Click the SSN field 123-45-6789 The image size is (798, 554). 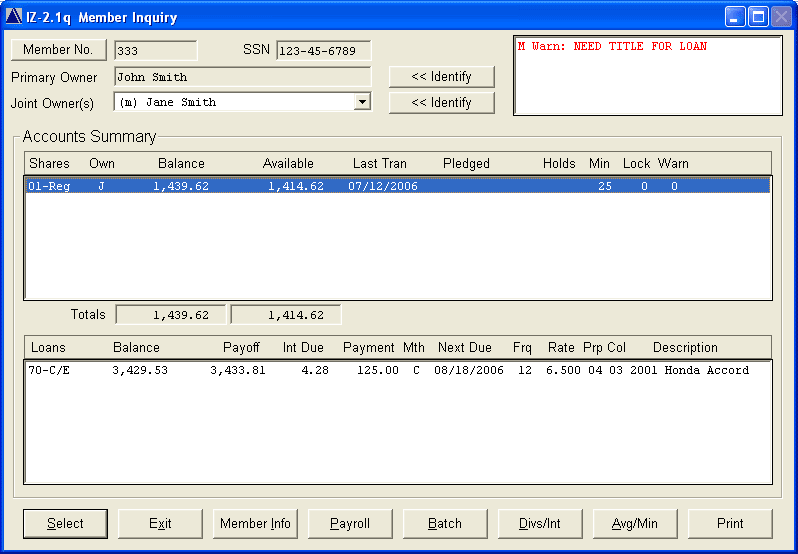(324, 51)
